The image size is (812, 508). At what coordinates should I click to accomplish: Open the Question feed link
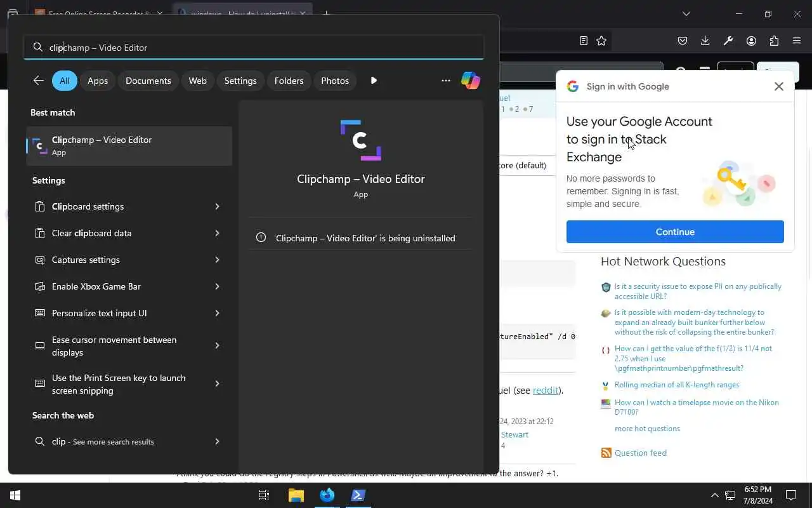(641, 453)
